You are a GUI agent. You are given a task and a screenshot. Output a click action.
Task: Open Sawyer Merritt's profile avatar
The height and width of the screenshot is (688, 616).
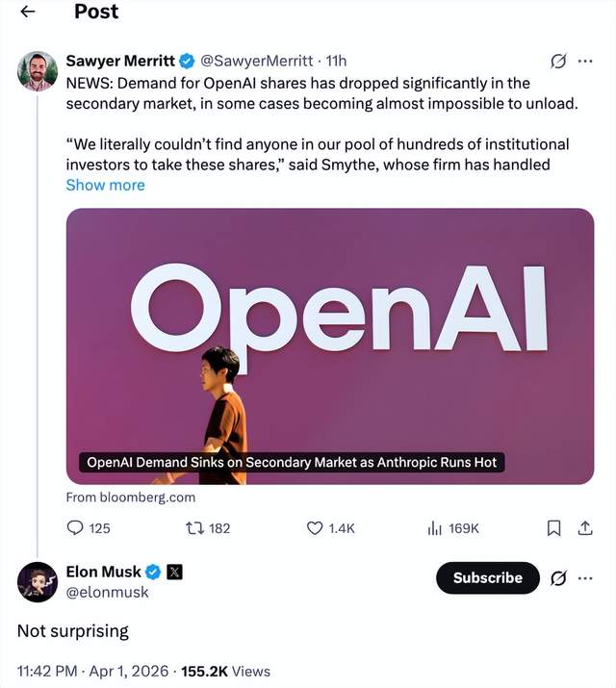pos(38,71)
